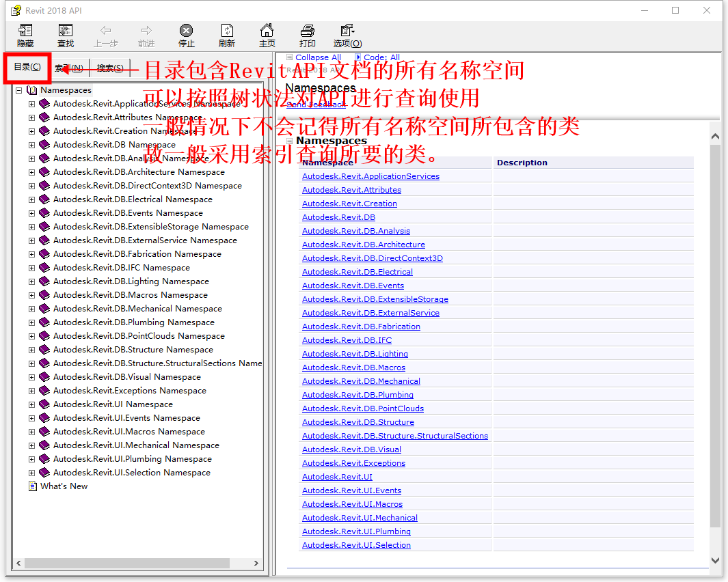This screenshot has height=582, width=728.
Task: Expand Autodesk.Revit.UI.Events Namespace node
Action: (x=31, y=418)
